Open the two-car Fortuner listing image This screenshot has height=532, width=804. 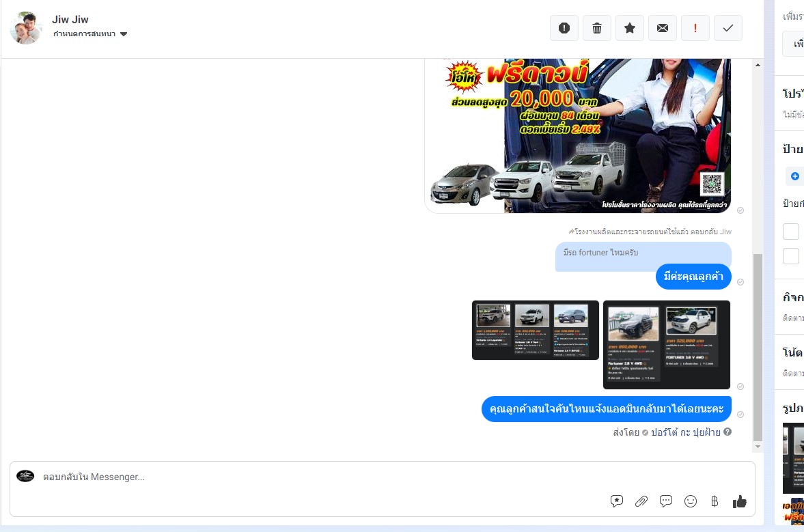pyautogui.click(x=667, y=344)
